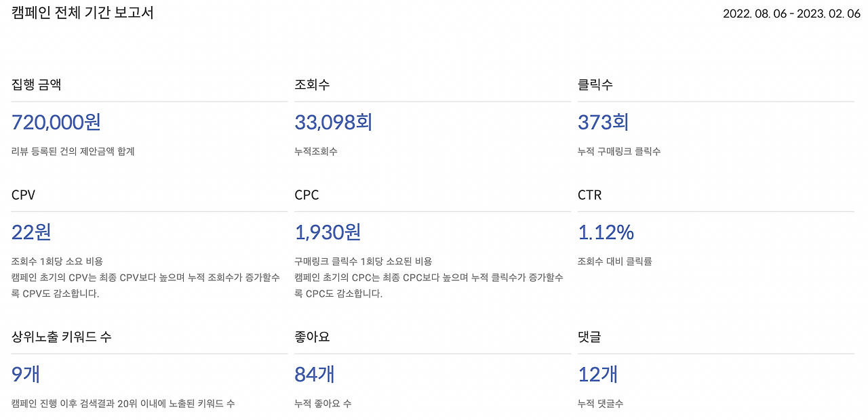The height and width of the screenshot is (420, 868).
Task: Click the 720,000원 spending amount
Action: [56, 123]
